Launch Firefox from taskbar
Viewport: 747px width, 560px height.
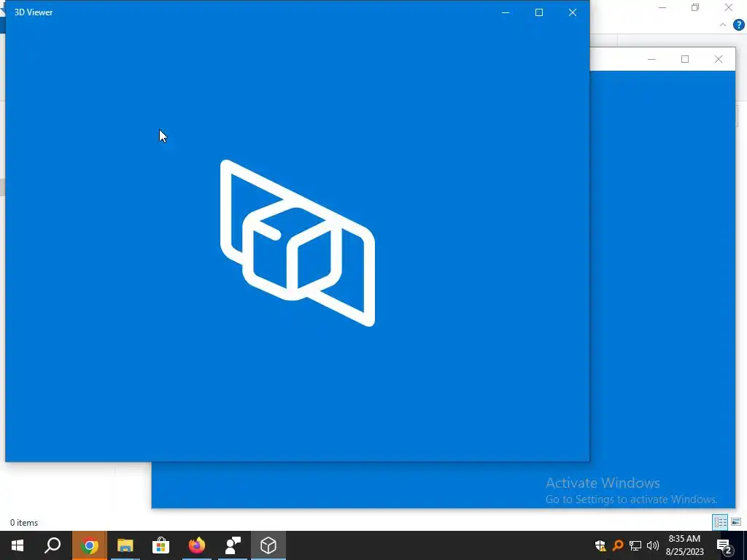point(196,545)
